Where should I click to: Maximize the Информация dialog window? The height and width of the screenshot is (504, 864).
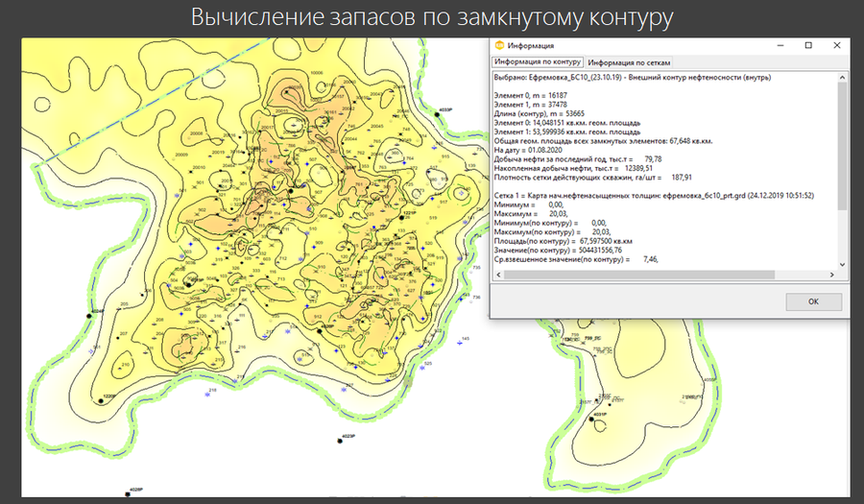tap(808, 45)
